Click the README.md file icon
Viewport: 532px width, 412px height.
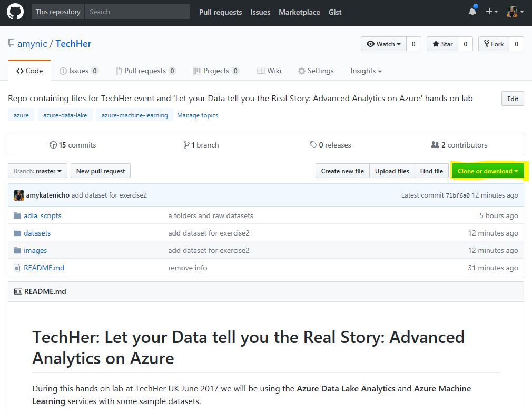point(17,268)
